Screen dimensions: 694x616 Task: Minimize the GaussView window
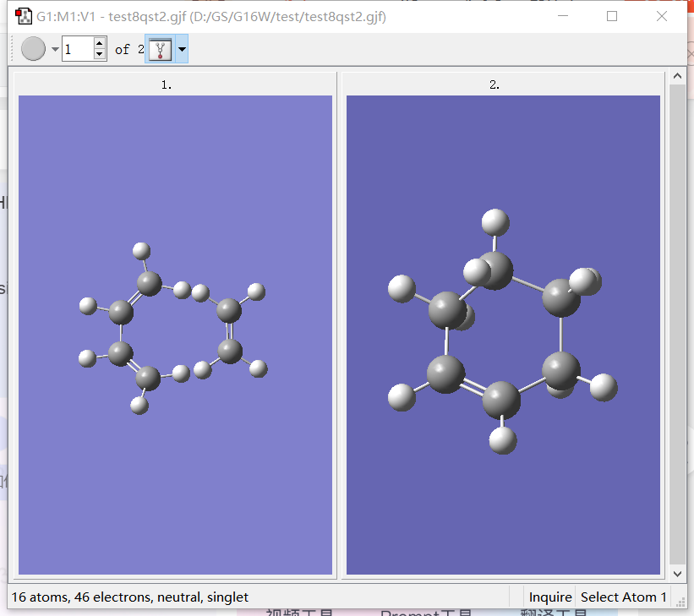pos(562,16)
